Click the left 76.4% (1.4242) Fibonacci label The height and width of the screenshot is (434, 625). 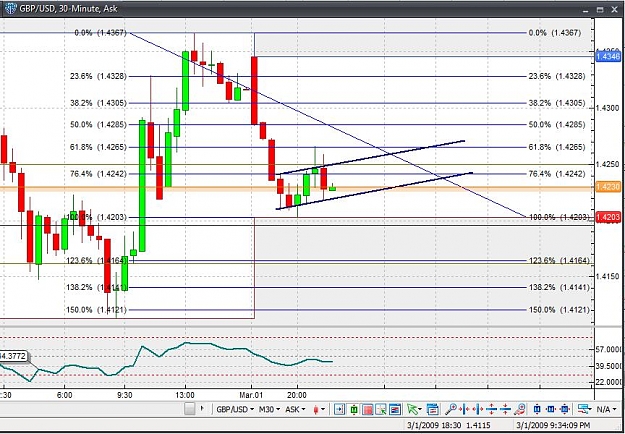[x=98, y=174]
